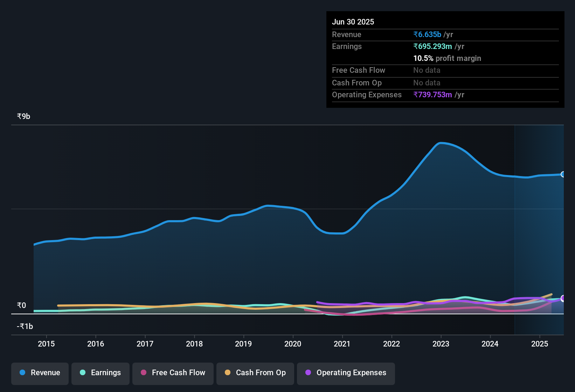Click the 2020 label on the time axis
The width and height of the screenshot is (575, 392).
(x=293, y=344)
